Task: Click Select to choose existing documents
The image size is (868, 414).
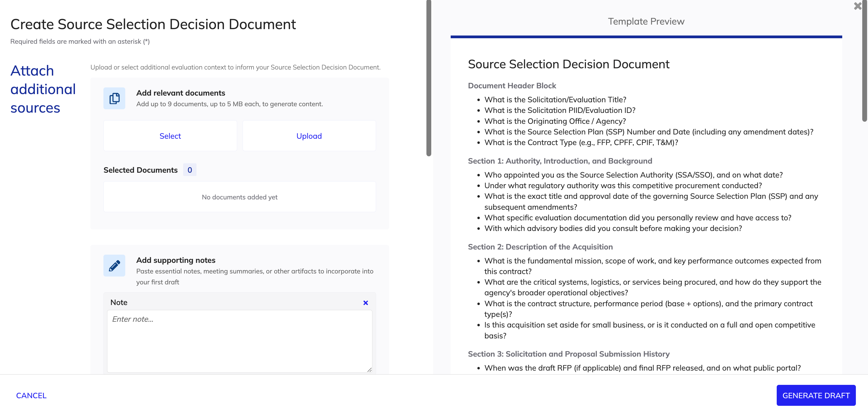Action: (170, 136)
